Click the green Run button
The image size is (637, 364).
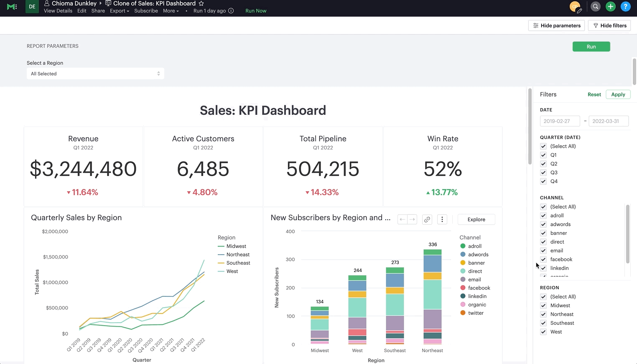[x=591, y=47]
